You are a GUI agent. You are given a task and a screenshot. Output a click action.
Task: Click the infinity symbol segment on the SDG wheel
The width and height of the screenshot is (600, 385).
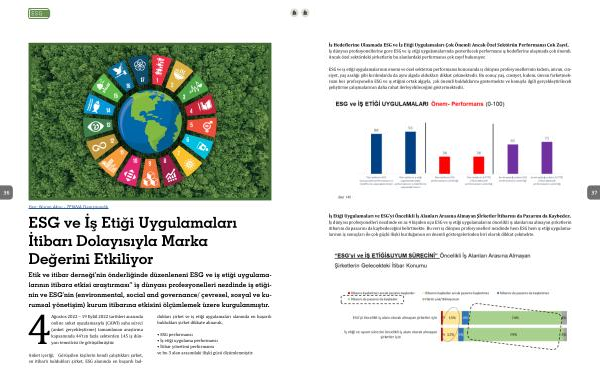click(101, 146)
